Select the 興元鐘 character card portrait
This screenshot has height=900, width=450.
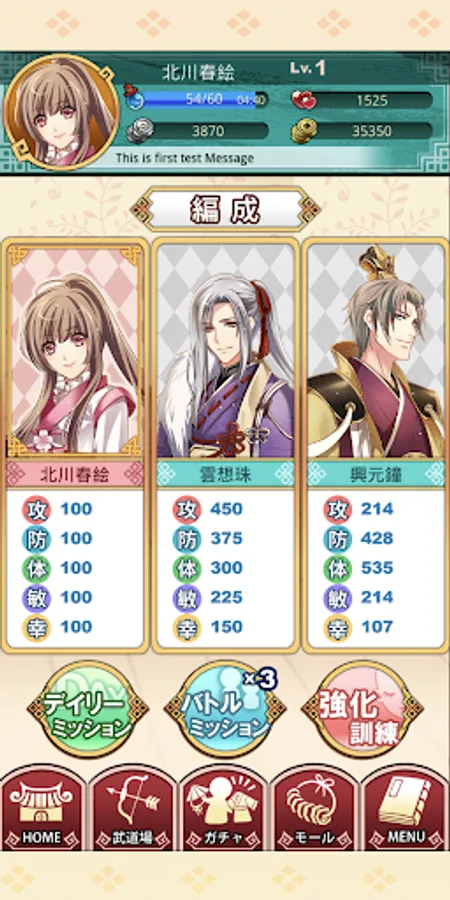pos(375,350)
